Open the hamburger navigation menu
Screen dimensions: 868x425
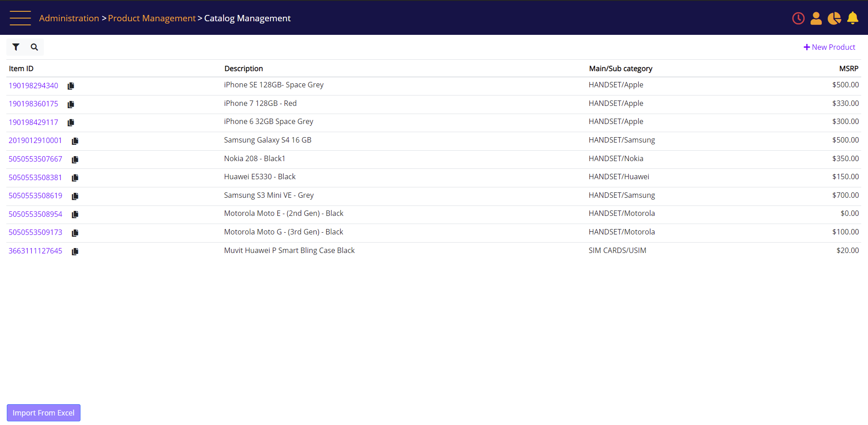[x=20, y=18]
